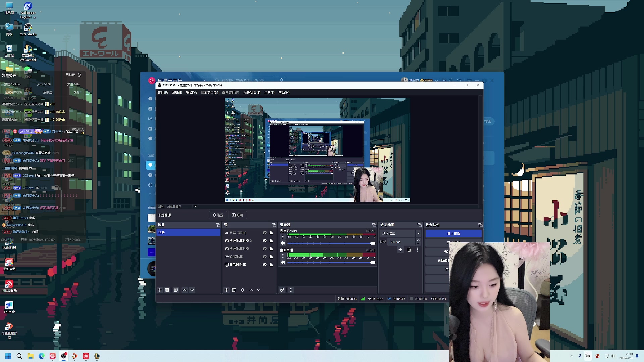Viewport: 644px width, 362px height.
Task: Toggle visibility of 文本 (GDI+) source
Action: click(265, 233)
